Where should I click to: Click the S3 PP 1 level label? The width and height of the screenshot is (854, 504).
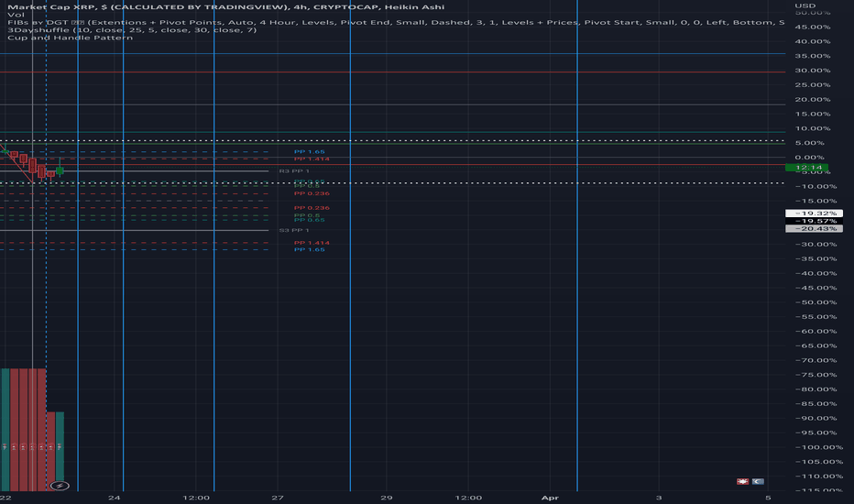[x=294, y=231]
